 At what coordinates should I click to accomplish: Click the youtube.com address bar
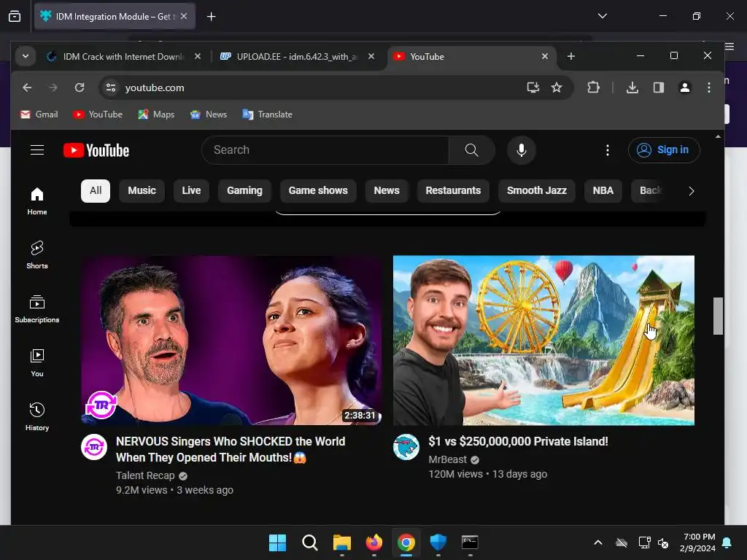coord(324,87)
